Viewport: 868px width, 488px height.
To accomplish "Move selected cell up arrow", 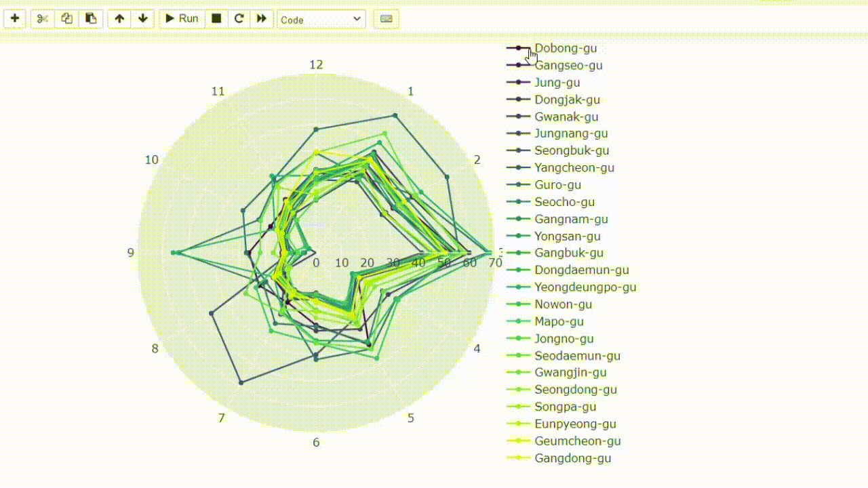I will click(119, 18).
